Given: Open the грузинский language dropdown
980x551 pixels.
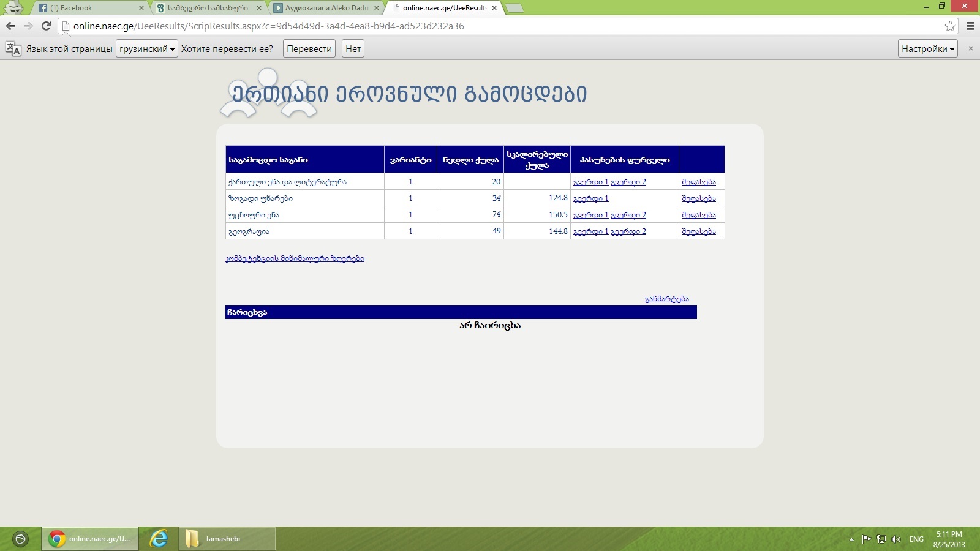Looking at the screenshot, I should point(147,49).
